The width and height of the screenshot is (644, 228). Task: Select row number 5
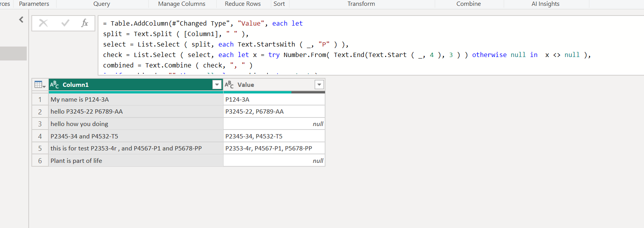[x=40, y=149]
